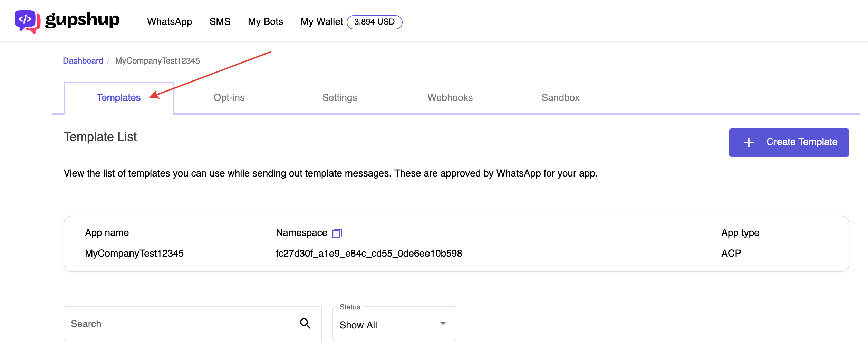Expand the Status Show All dropdown
Viewport: 868px width, 353px height.
coord(394,324)
